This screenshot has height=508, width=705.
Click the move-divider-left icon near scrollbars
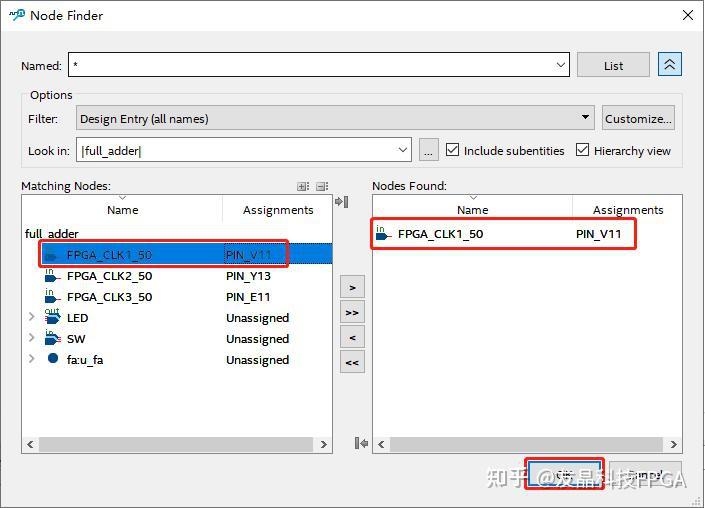[361, 443]
